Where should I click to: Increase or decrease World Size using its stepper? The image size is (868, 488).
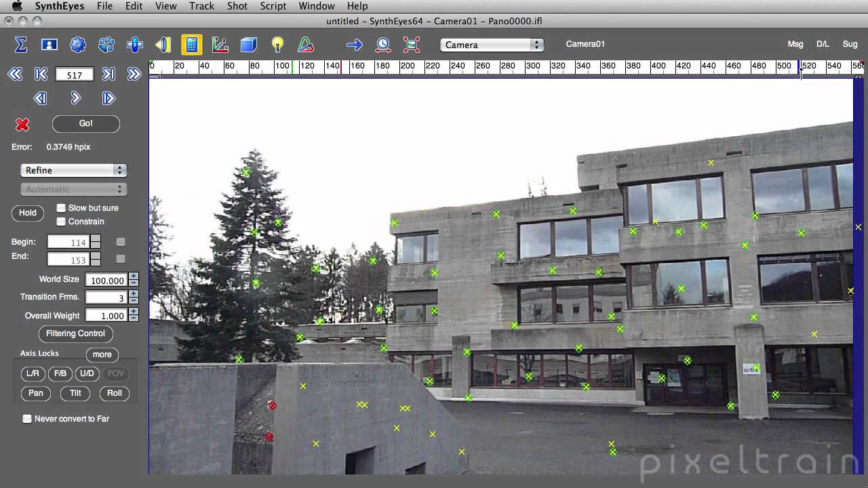[134, 279]
